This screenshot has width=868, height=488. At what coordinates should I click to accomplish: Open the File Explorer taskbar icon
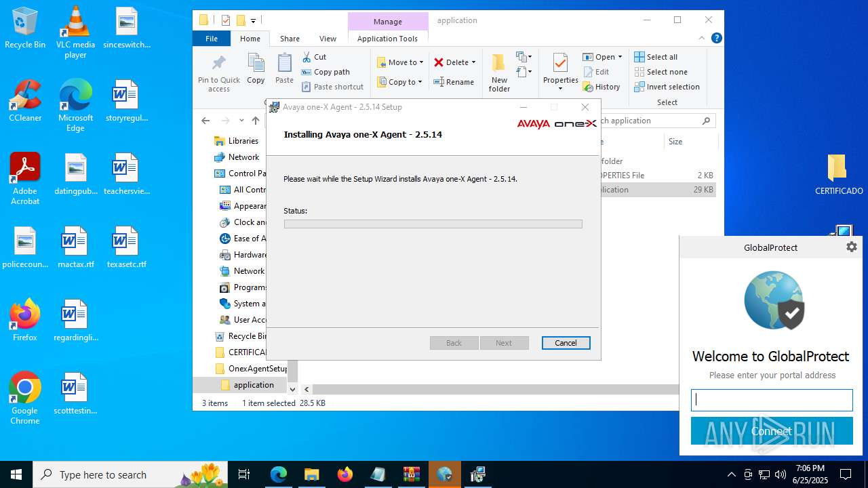[x=312, y=474]
